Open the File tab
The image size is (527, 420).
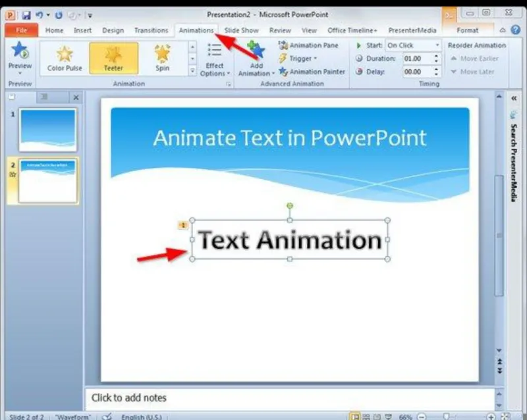point(21,30)
